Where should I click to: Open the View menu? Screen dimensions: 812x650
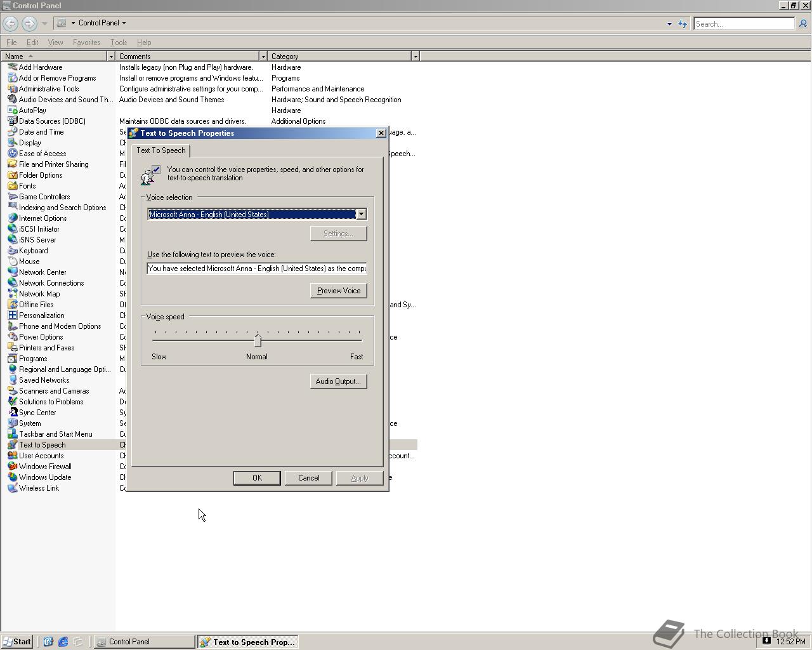[x=55, y=43]
